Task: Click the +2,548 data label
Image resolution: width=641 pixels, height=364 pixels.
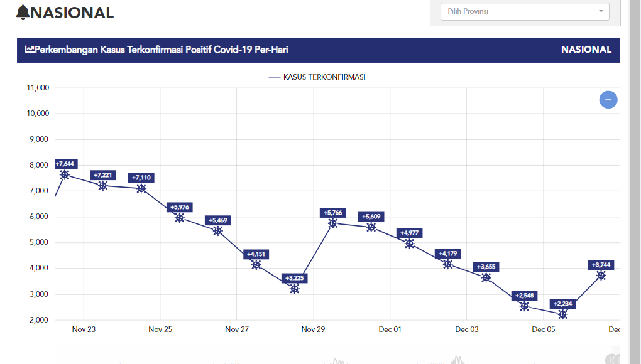Action: coord(524,296)
